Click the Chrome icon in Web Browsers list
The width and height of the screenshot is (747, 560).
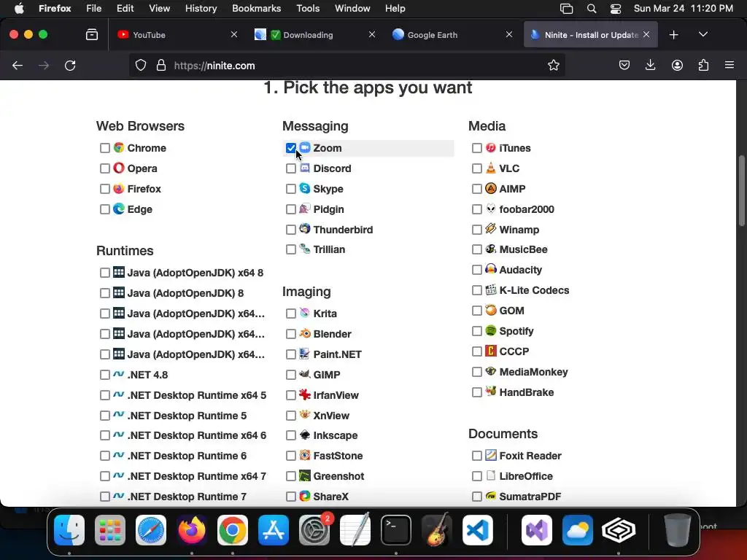(x=119, y=147)
